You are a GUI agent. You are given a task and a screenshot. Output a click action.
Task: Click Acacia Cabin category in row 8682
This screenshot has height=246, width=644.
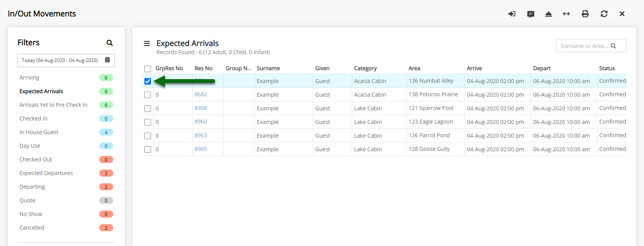point(370,95)
